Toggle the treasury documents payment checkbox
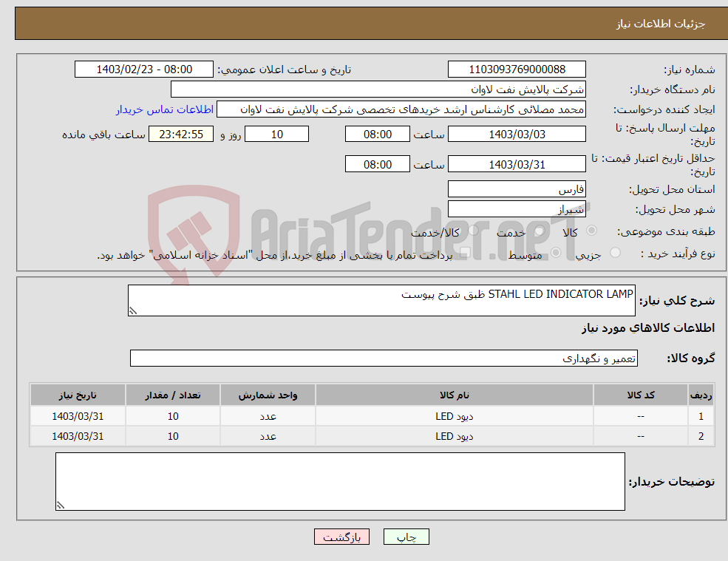The width and height of the screenshot is (728, 561). (x=465, y=253)
